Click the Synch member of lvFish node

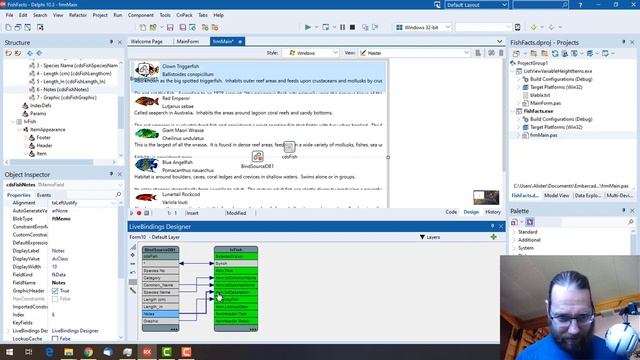tap(236, 264)
